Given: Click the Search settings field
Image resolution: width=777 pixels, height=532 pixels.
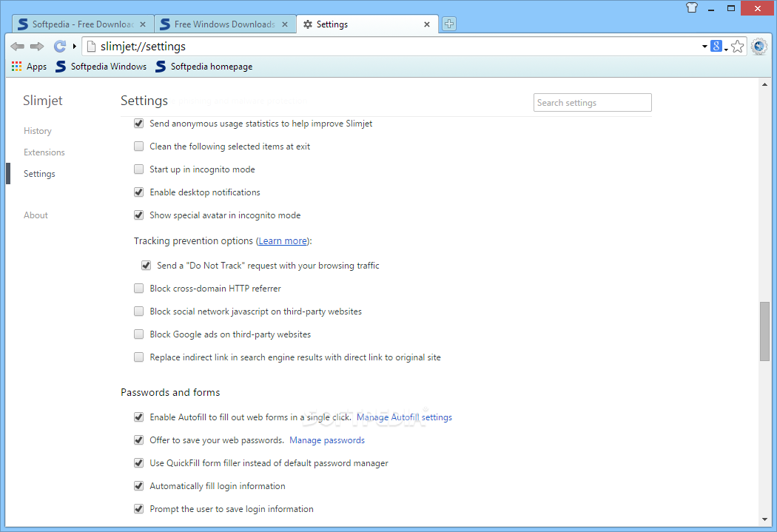Looking at the screenshot, I should [592, 103].
